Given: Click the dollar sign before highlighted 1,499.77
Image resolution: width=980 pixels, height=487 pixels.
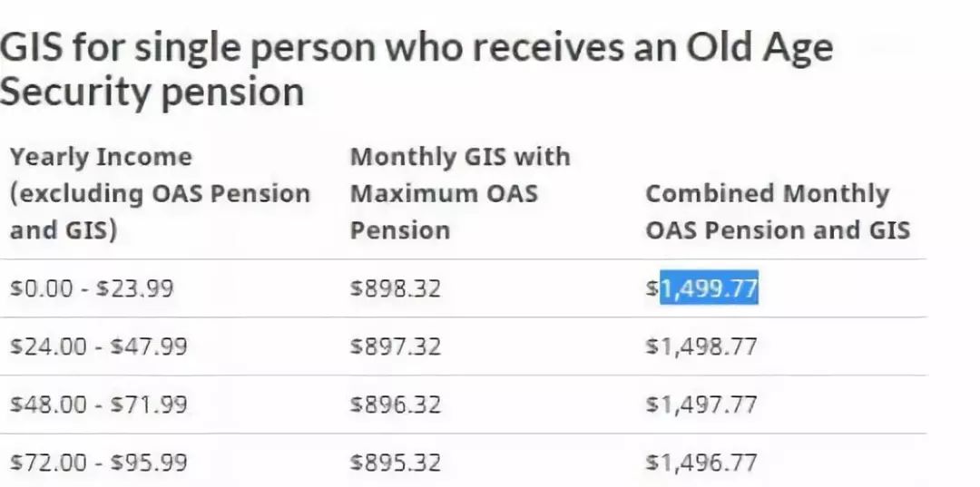Looking at the screenshot, I should 653,288.
